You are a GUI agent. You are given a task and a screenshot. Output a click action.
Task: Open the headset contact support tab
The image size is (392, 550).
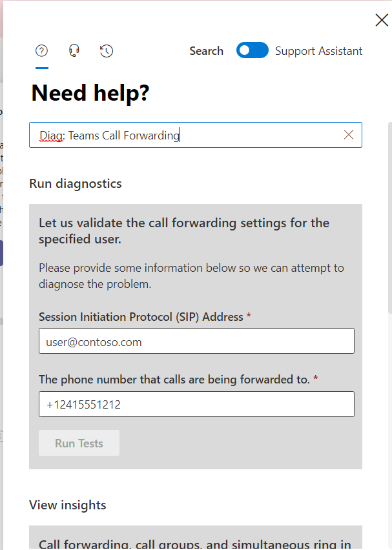[x=74, y=51]
